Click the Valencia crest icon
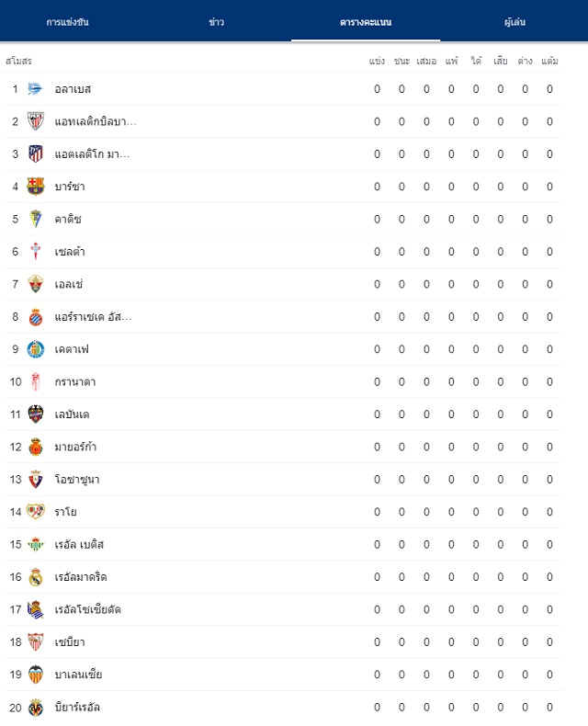This screenshot has width=588, height=726. tap(36, 675)
